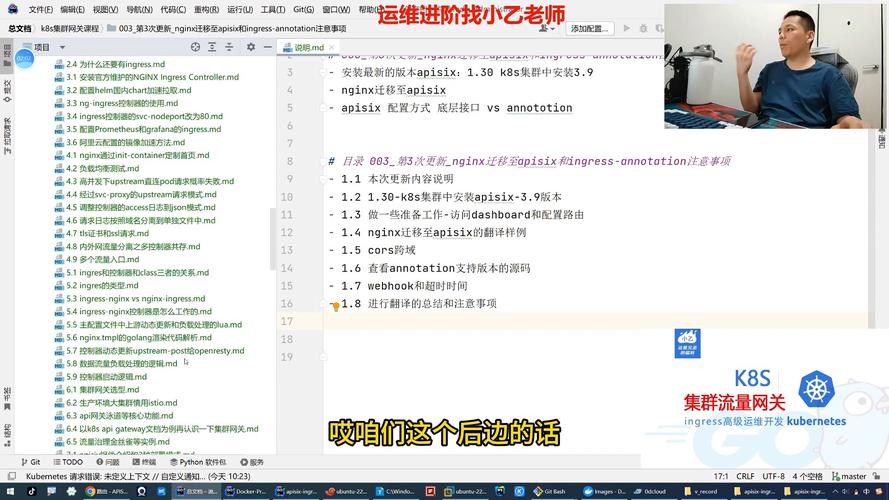The width and height of the screenshot is (889, 500).
Task: Click the green Run arrow in toolbar
Action: click(626, 28)
